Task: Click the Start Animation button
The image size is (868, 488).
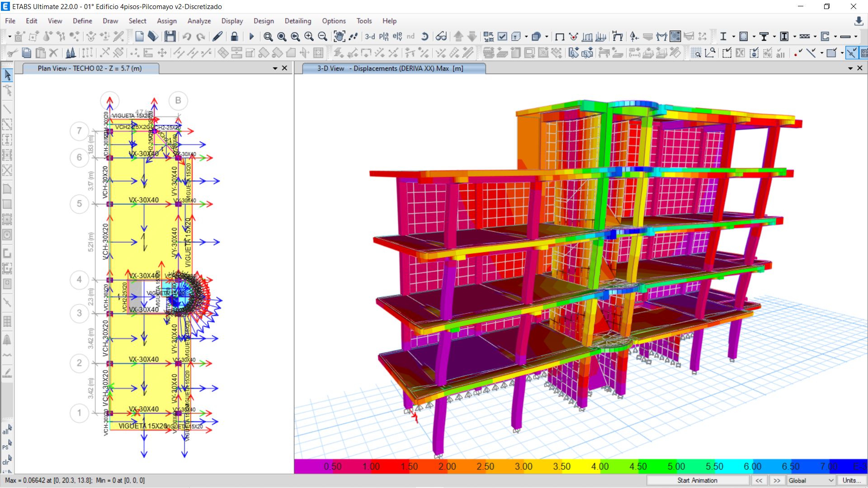Action: point(697,480)
